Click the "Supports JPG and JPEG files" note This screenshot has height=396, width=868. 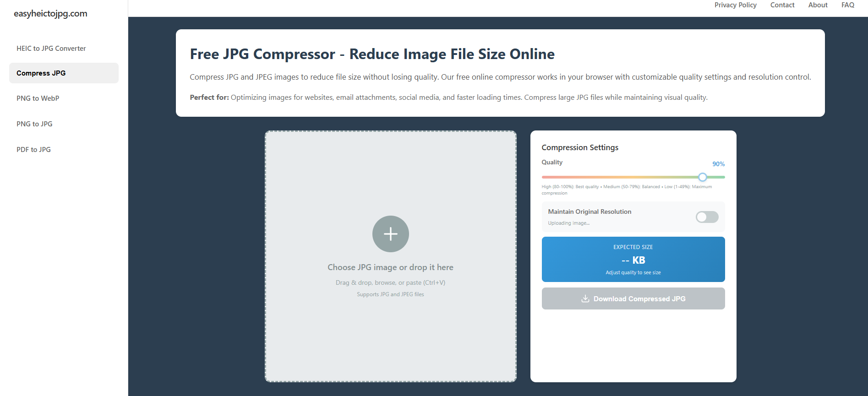tap(390, 294)
